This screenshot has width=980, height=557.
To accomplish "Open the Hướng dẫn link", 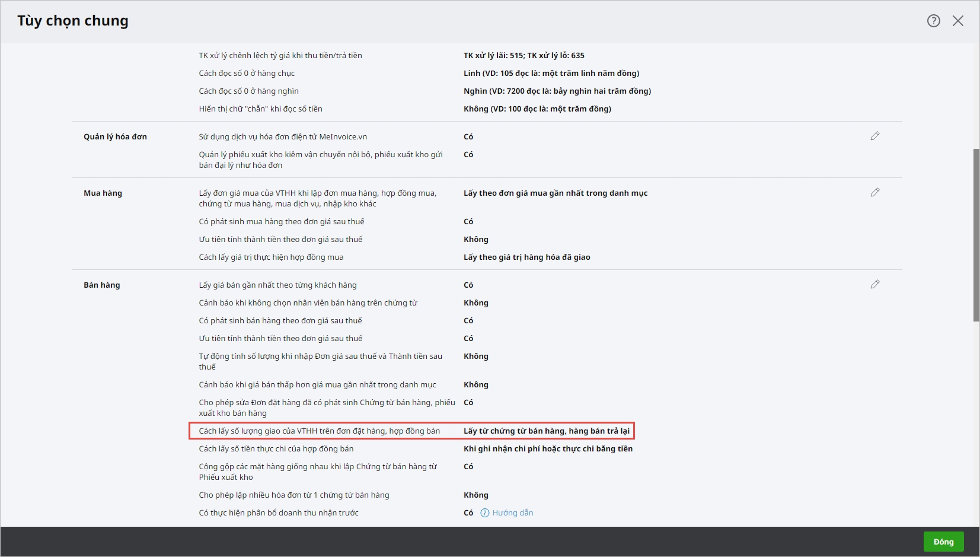I will [x=512, y=513].
